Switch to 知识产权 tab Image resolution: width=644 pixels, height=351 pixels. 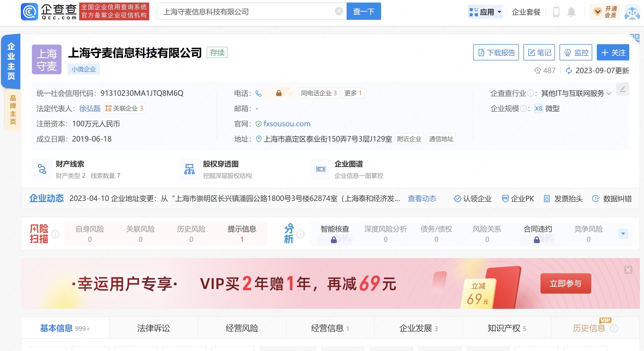pyautogui.click(x=507, y=328)
